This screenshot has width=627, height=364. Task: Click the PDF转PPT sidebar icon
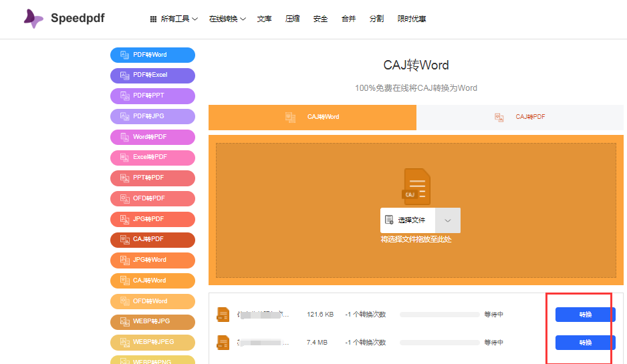[125, 96]
